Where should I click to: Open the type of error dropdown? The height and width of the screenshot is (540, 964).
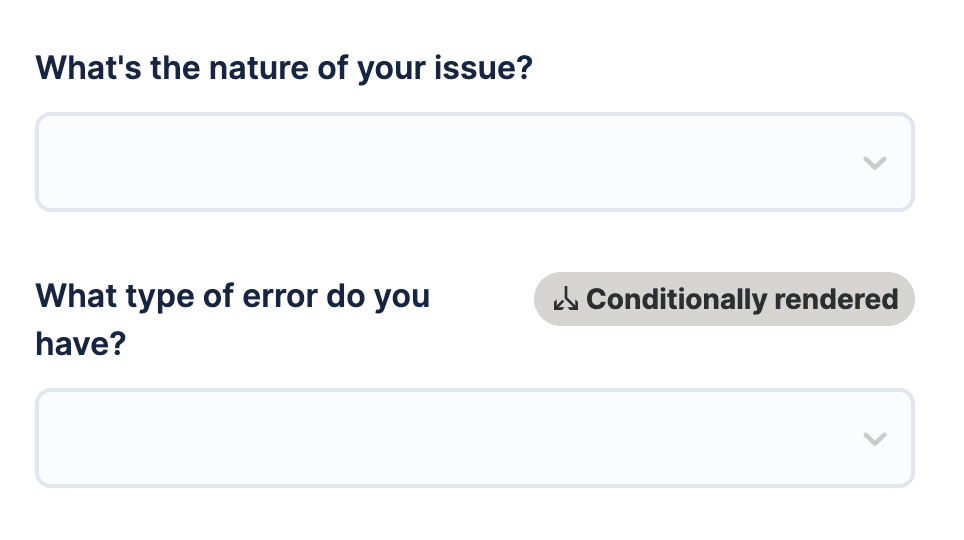[475, 438]
